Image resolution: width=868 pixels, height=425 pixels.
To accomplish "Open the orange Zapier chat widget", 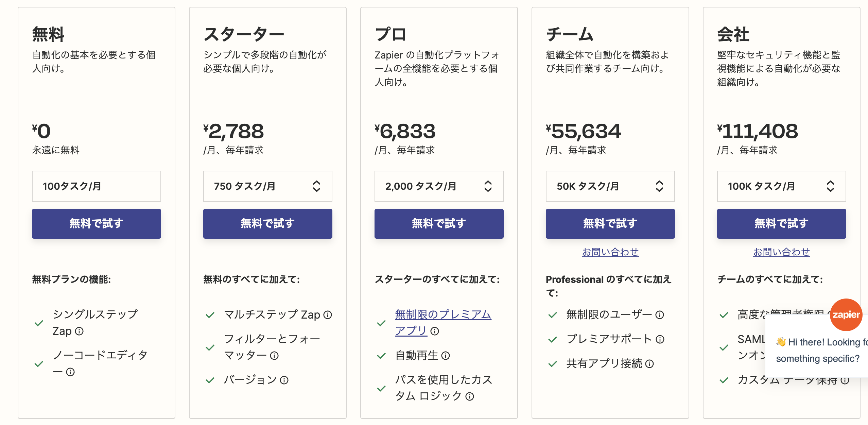I will click(846, 315).
